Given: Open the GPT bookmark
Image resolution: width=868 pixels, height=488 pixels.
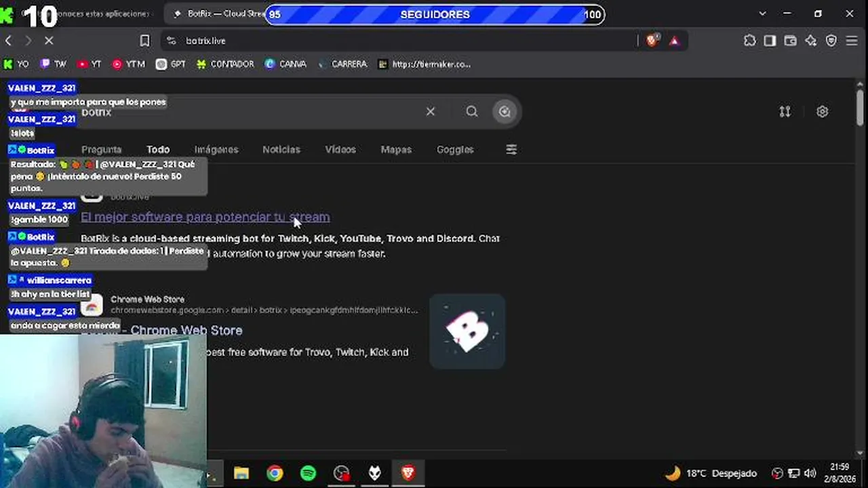Looking at the screenshot, I should click(171, 64).
